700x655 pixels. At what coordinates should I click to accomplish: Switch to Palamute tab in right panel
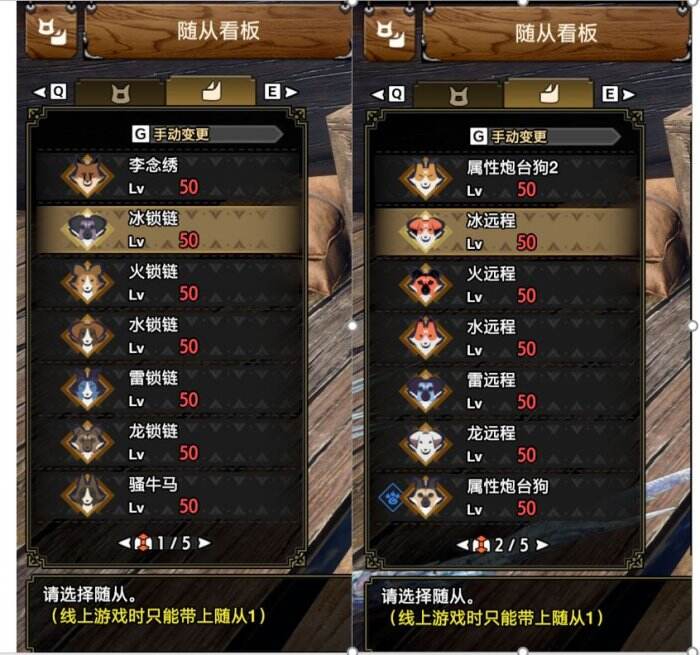tap(549, 94)
